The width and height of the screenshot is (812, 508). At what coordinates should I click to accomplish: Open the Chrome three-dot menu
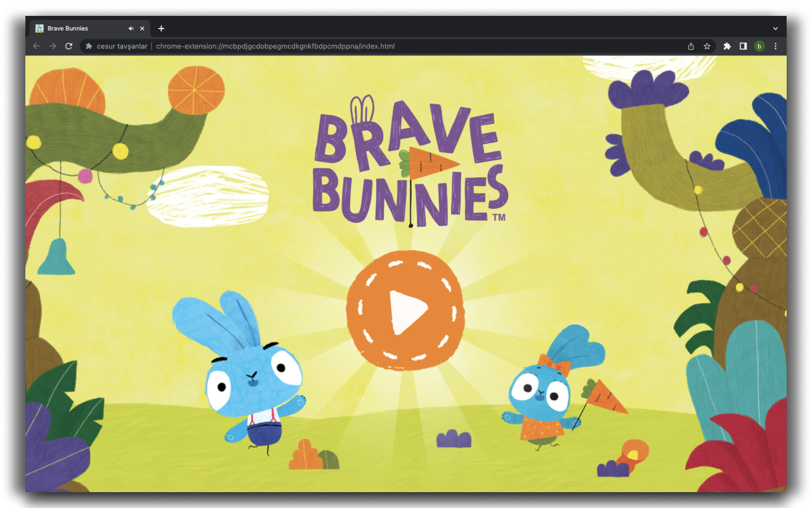pyautogui.click(x=775, y=46)
